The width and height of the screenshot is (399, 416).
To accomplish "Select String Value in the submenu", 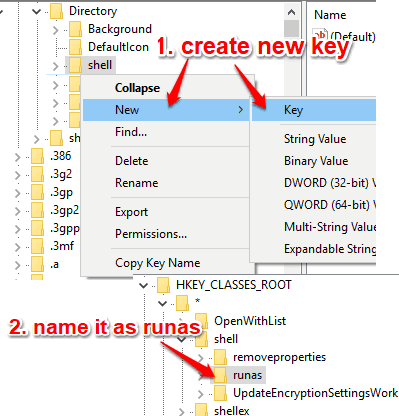I will point(314,139).
